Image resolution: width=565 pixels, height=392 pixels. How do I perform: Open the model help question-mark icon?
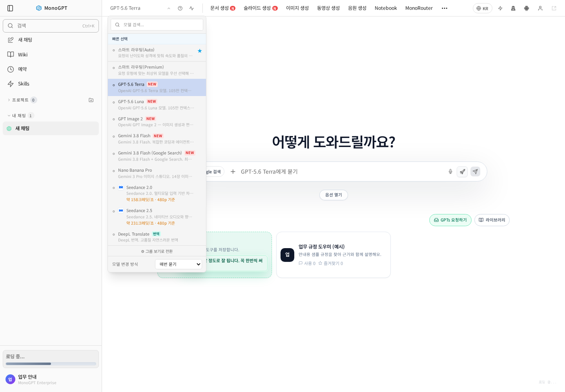coord(180,8)
